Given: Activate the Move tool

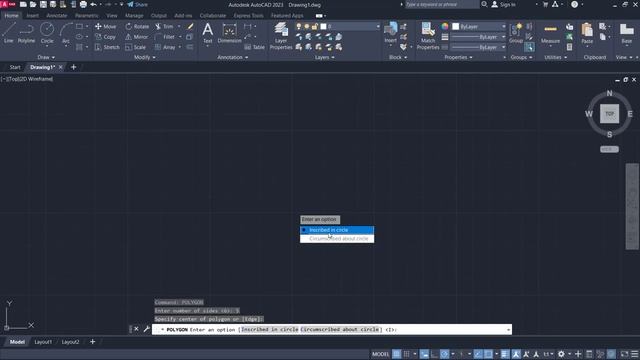Looking at the screenshot, I should tap(106, 27).
